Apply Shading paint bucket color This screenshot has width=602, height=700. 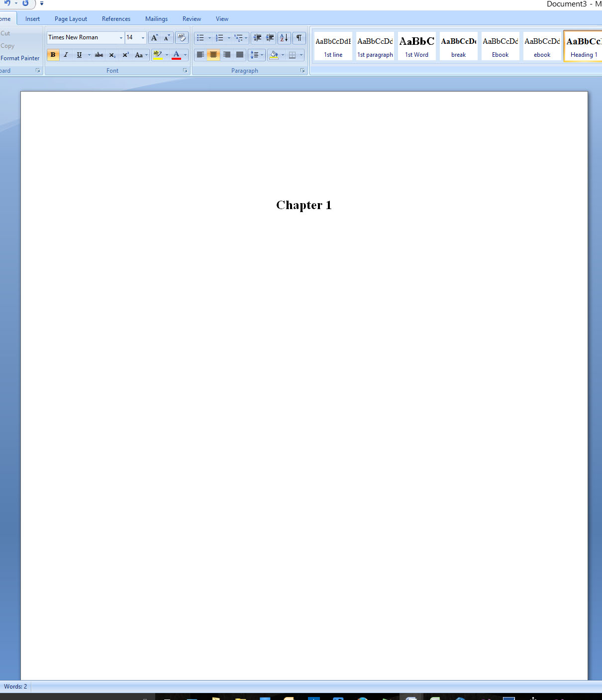click(274, 55)
